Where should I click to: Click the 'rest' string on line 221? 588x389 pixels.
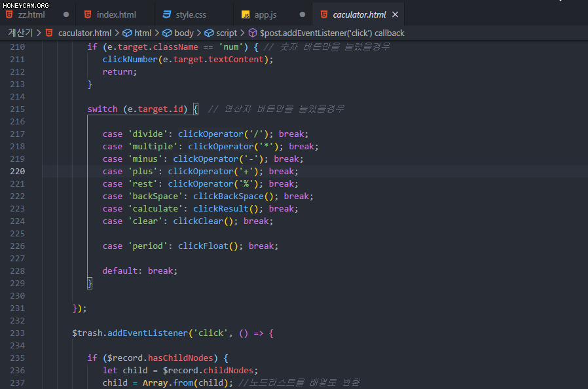pos(143,184)
